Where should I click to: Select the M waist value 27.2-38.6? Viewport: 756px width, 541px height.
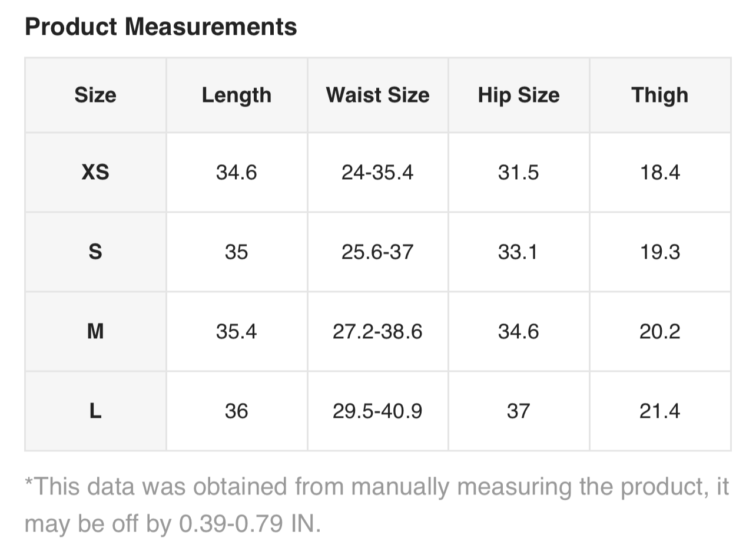pos(377,331)
